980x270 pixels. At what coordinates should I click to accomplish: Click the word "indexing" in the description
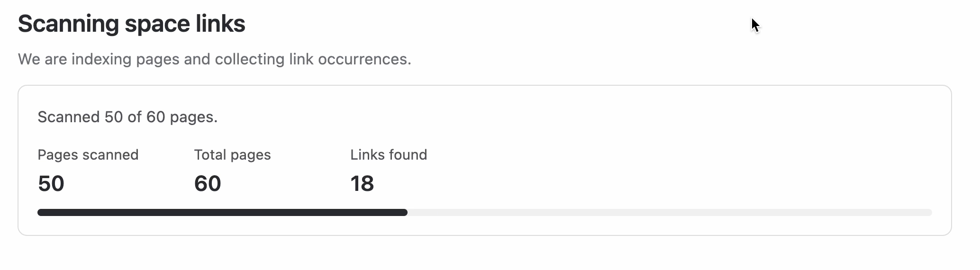coord(101,59)
